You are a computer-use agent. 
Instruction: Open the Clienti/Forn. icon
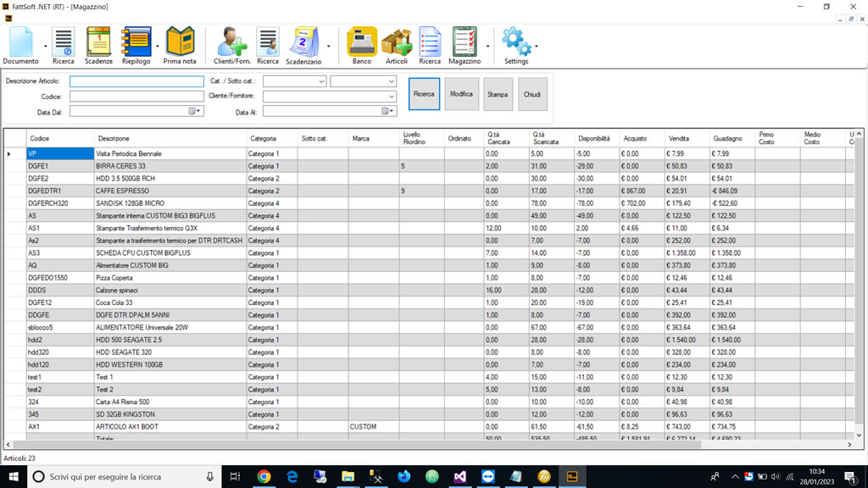pos(232,46)
